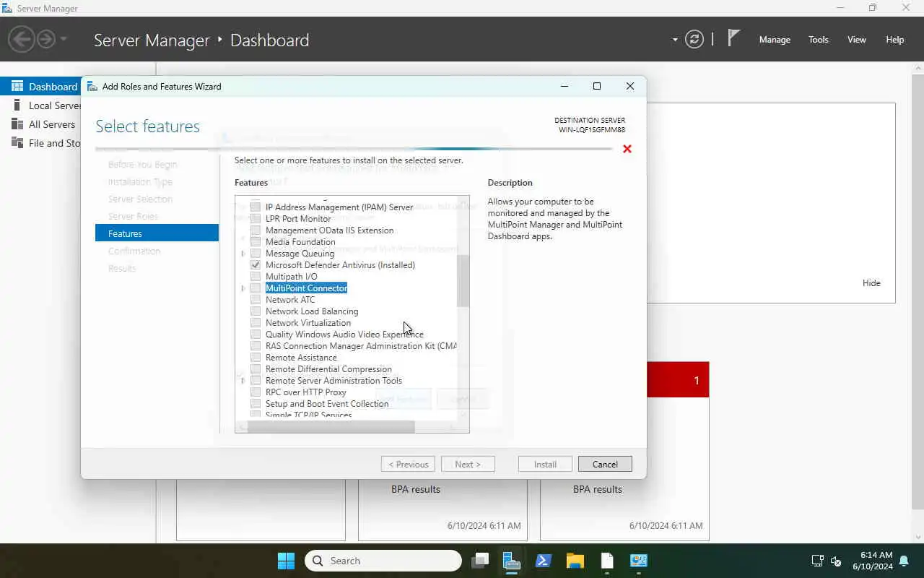
Task: Select Network ATC feature row
Action: (290, 300)
